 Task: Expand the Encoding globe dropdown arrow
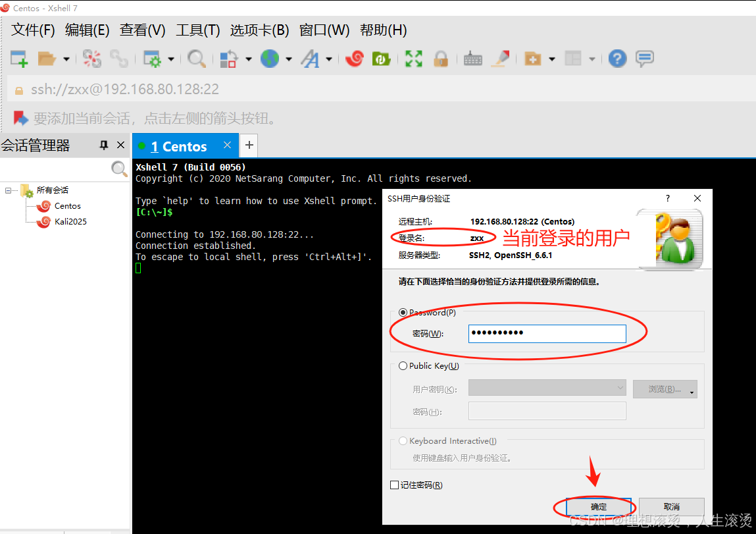tap(288, 59)
